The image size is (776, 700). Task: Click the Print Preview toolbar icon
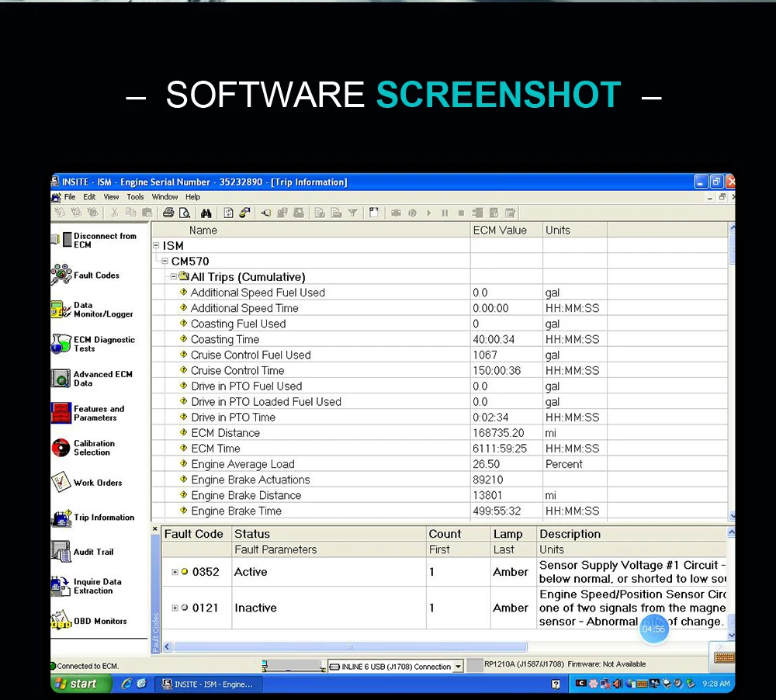(185, 213)
